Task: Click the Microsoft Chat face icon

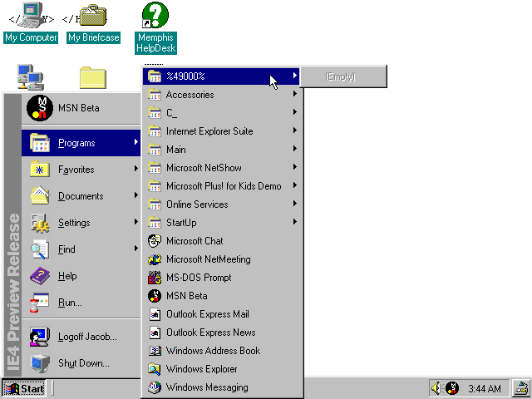Action: click(x=155, y=241)
